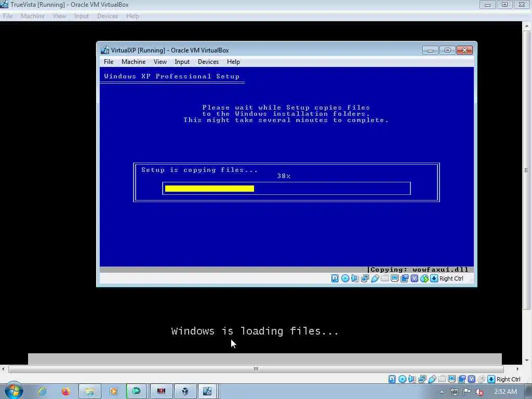This screenshot has height=399, width=532.
Task: Click shared folders indicator in VirtualXP status bar
Action: (385, 278)
